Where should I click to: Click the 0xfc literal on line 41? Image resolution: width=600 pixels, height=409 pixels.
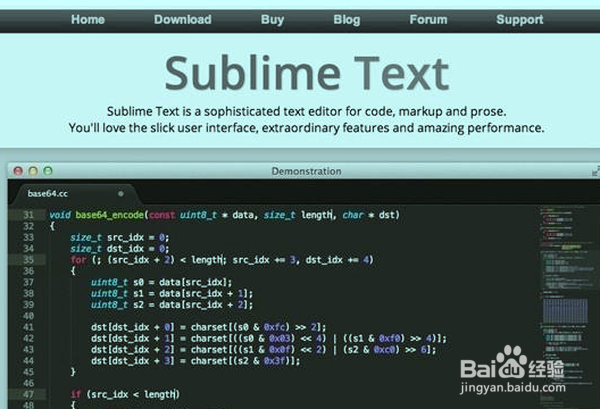[x=275, y=327]
